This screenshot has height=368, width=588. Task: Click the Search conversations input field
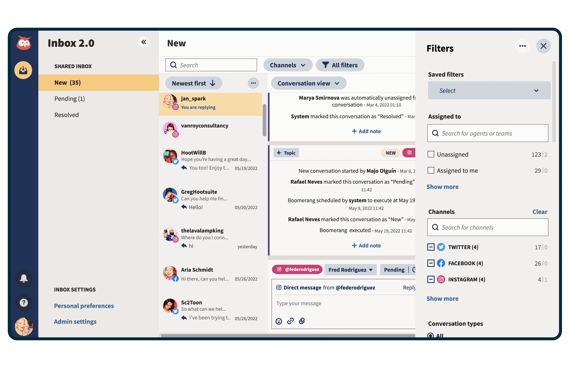[211, 65]
